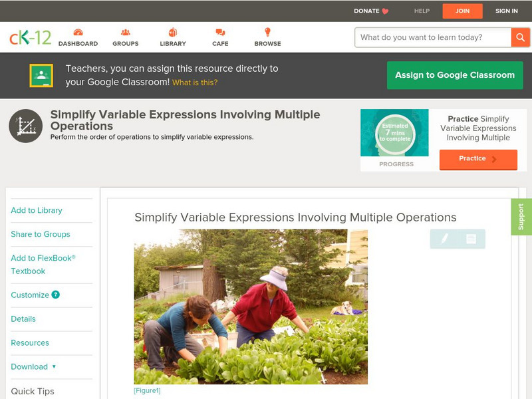Open the Details section
This screenshot has height=399, width=532.
23,319
